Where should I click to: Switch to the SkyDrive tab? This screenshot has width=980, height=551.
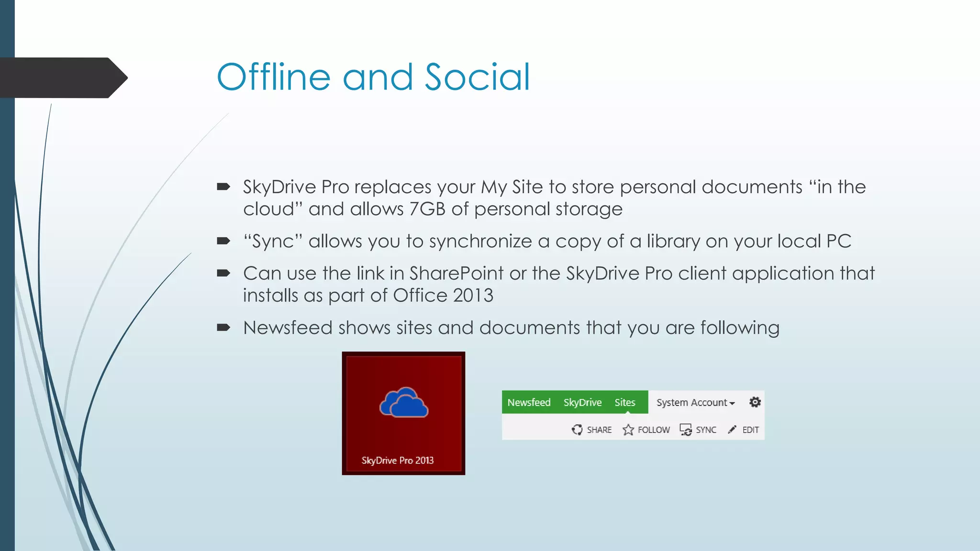pyautogui.click(x=582, y=402)
